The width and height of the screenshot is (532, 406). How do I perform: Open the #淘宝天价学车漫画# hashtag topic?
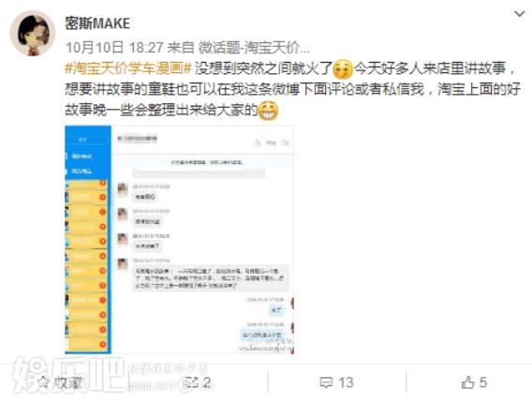click(x=128, y=69)
